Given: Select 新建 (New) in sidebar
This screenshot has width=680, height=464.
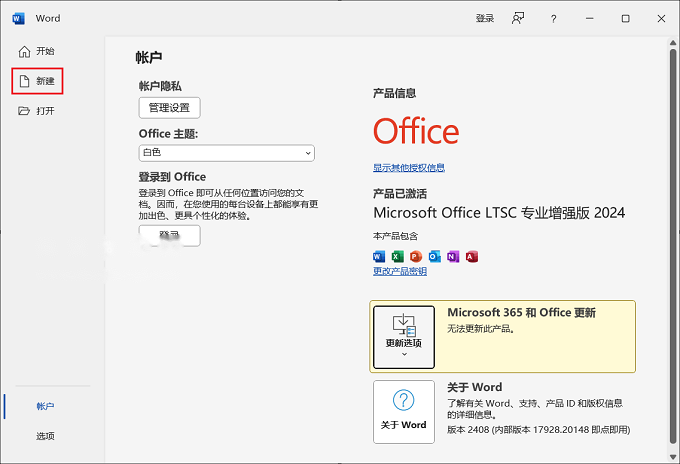Looking at the screenshot, I should pyautogui.click(x=37, y=81).
